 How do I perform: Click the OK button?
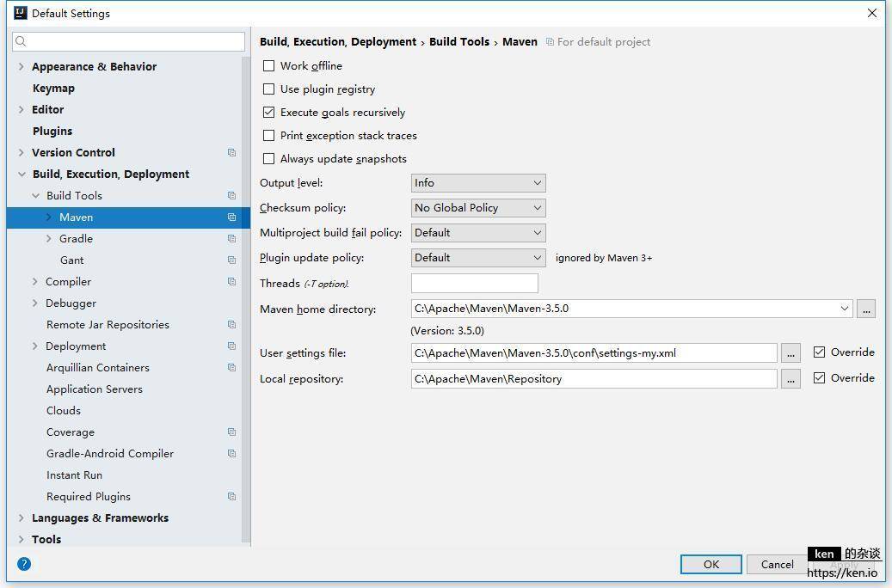click(711, 564)
